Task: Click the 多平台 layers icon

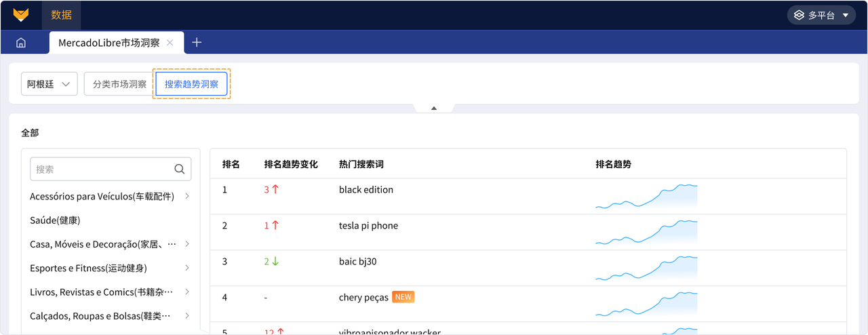Action: click(799, 15)
